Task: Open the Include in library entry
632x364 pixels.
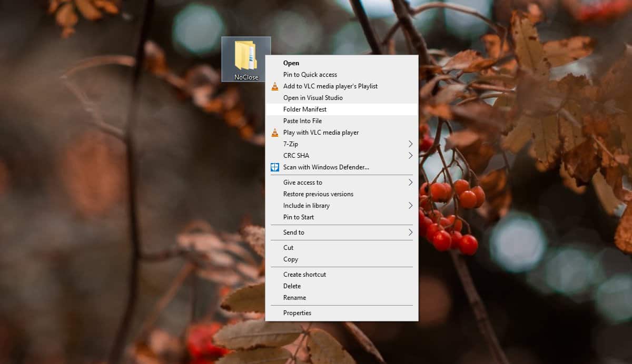Action: 342,206
